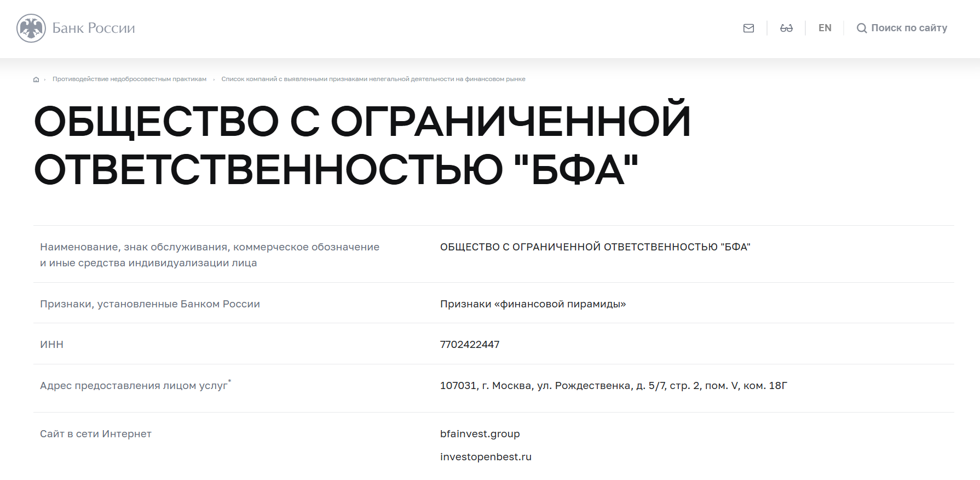Select the company name value in the table

pyautogui.click(x=595, y=247)
